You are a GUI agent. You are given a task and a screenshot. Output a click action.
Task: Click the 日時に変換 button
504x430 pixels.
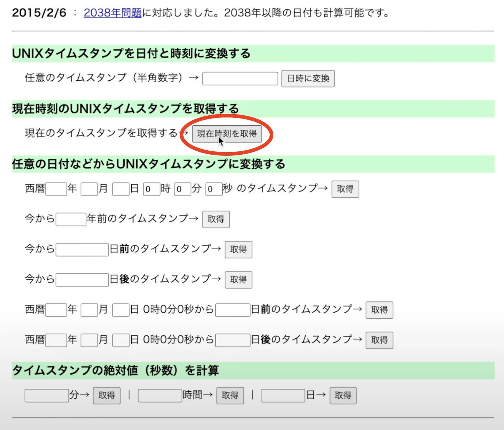[308, 78]
